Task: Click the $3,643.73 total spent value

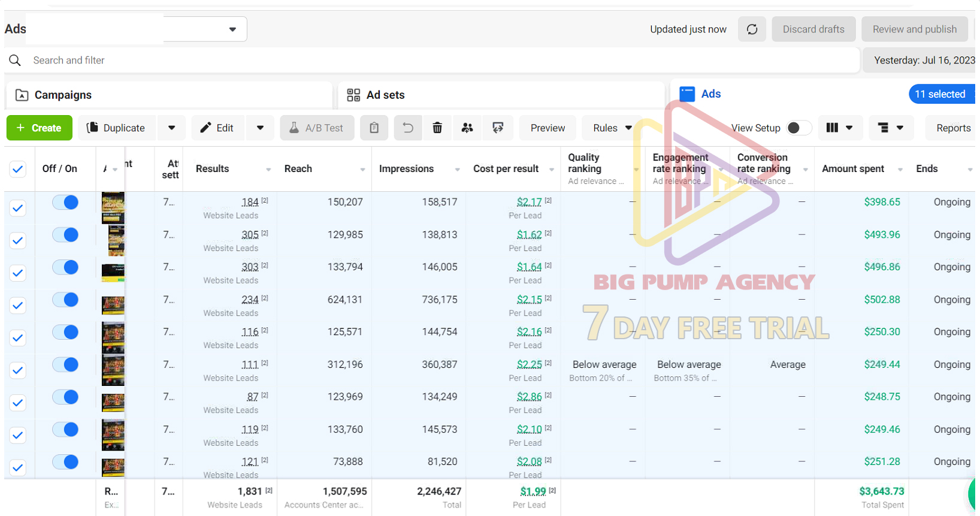Action: click(x=882, y=491)
